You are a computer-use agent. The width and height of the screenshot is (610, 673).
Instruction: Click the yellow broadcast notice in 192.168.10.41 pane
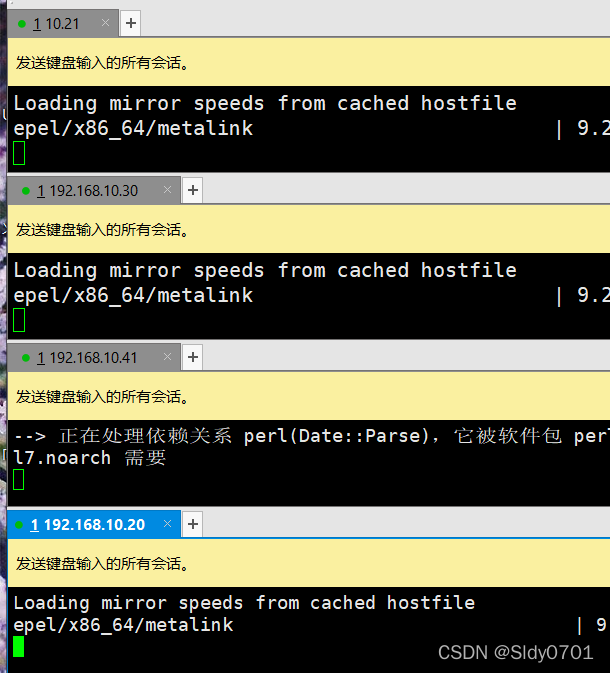point(309,397)
